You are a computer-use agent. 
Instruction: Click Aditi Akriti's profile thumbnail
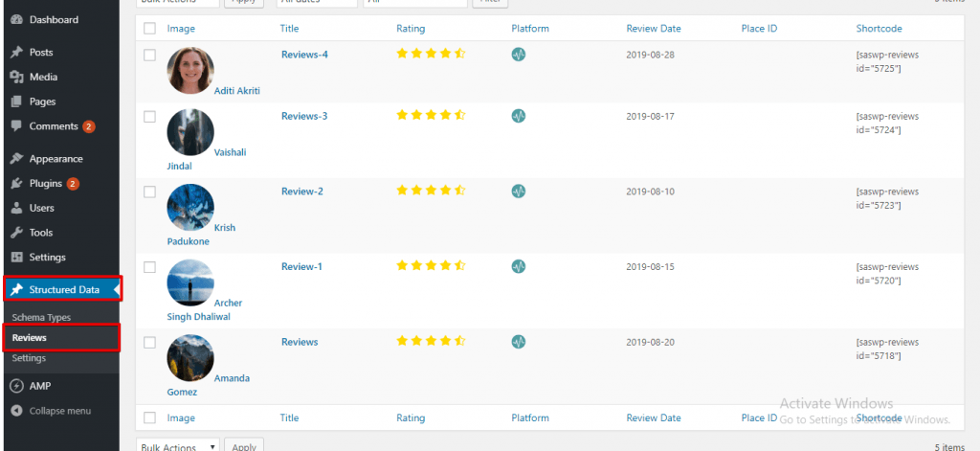pyautogui.click(x=190, y=71)
